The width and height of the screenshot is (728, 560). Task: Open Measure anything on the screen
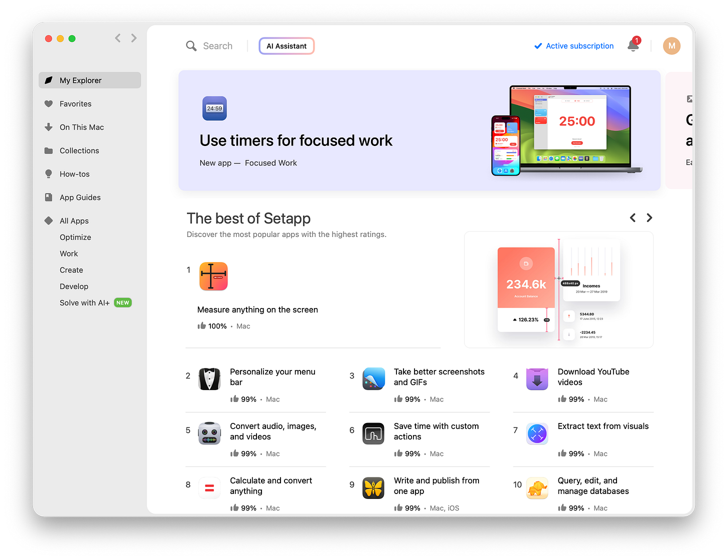coord(257,309)
